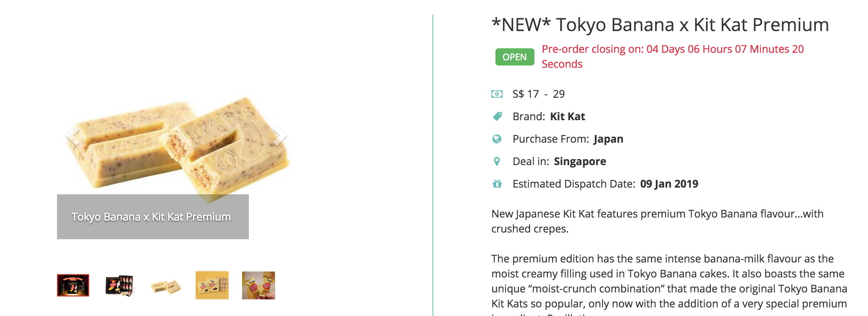This screenshot has width=868, height=316.
Task: Click the green OPEN status badge
Action: click(515, 57)
